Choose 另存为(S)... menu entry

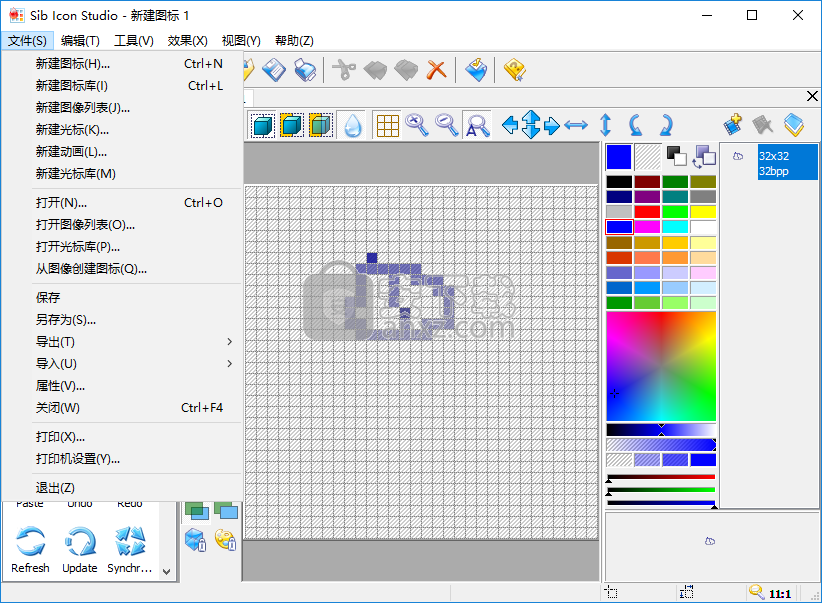click(x=136, y=320)
